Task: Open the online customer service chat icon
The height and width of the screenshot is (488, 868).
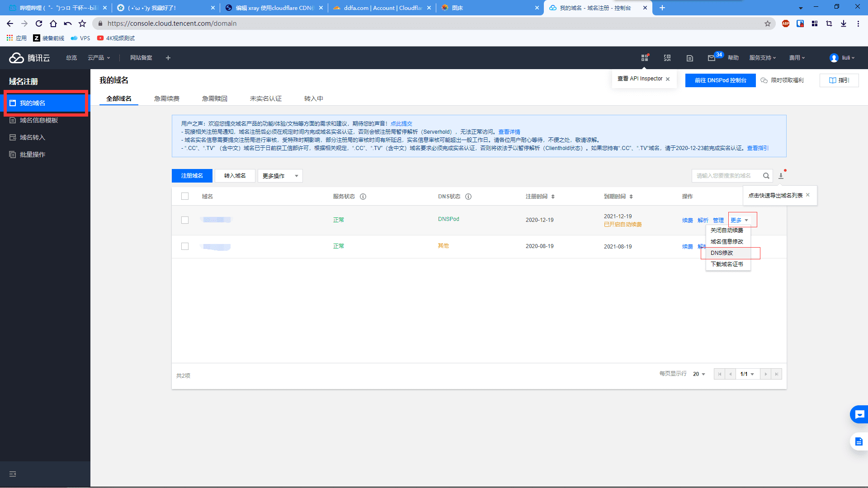Action: 859,414
